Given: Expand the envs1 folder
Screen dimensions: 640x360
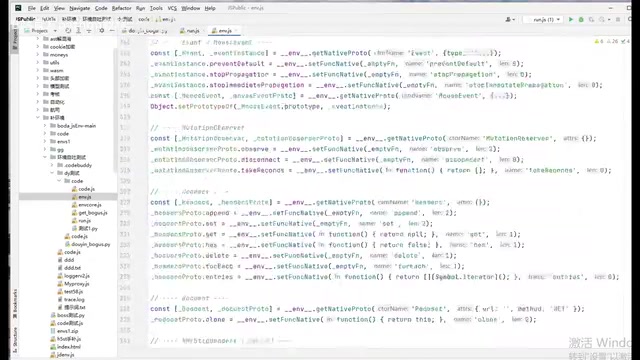Looking at the screenshot, I should (x=45, y=141).
